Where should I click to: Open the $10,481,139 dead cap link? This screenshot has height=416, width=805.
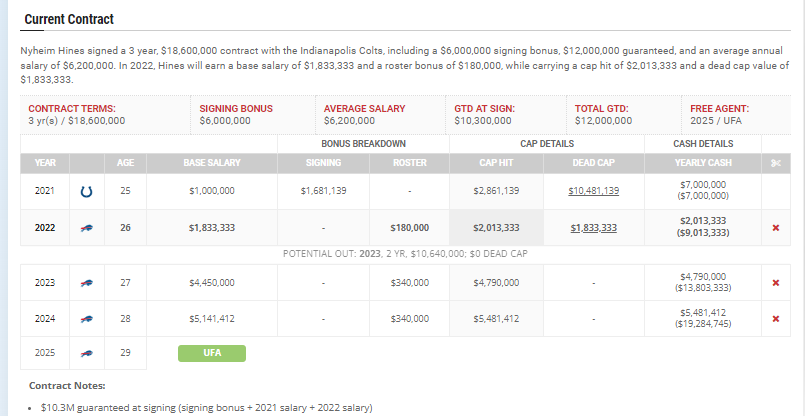pos(593,191)
